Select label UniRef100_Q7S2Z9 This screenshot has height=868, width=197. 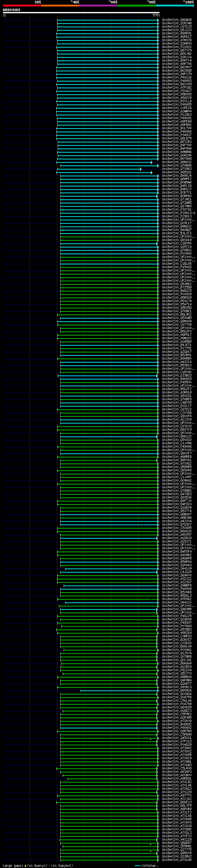click(177, 792)
